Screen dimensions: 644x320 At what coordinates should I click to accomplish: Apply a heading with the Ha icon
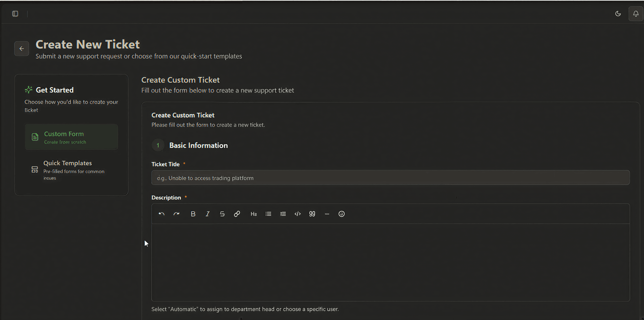(253, 214)
